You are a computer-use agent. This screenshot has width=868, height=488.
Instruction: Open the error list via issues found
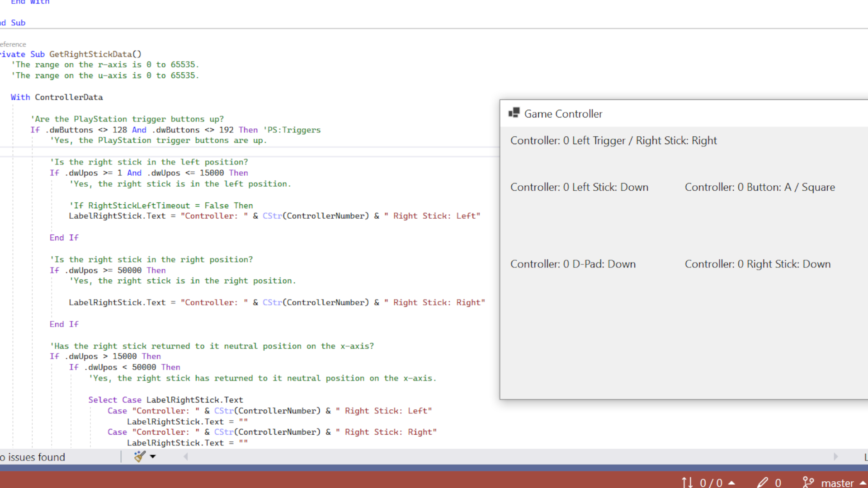click(x=33, y=457)
